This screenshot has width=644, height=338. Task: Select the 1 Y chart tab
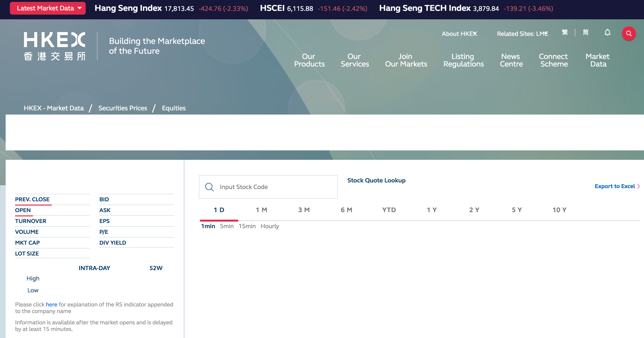pyautogui.click(x=432, y=210)
